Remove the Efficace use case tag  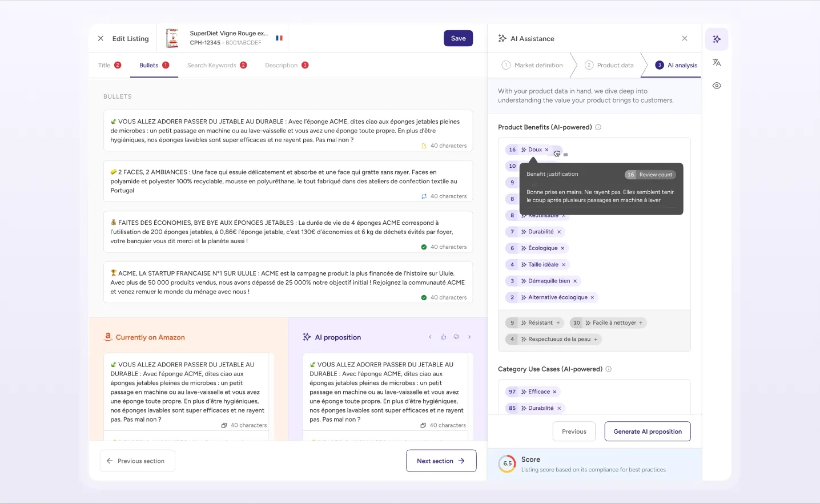coord(554,392)
